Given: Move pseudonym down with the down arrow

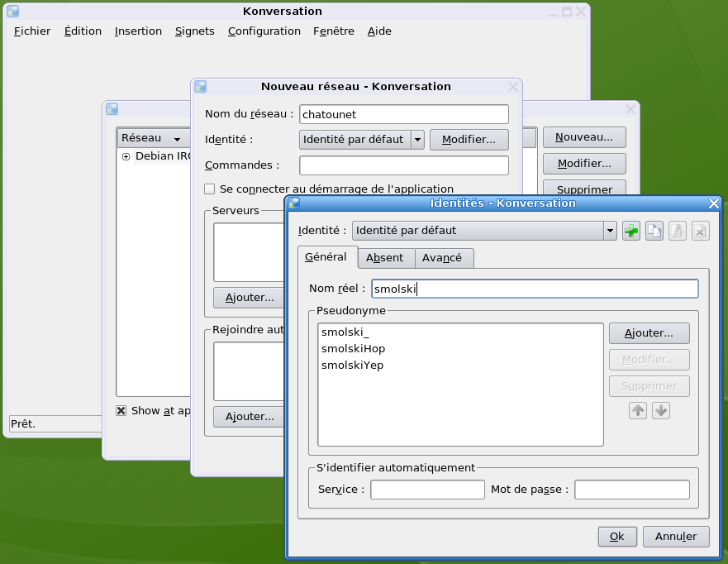Looking at the screenshot, I should (x=660, y=410).
